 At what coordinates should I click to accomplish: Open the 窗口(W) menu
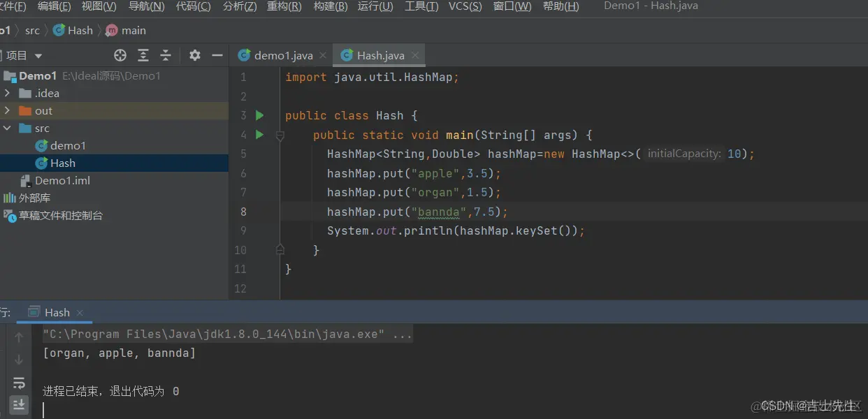tap(512, 6)
